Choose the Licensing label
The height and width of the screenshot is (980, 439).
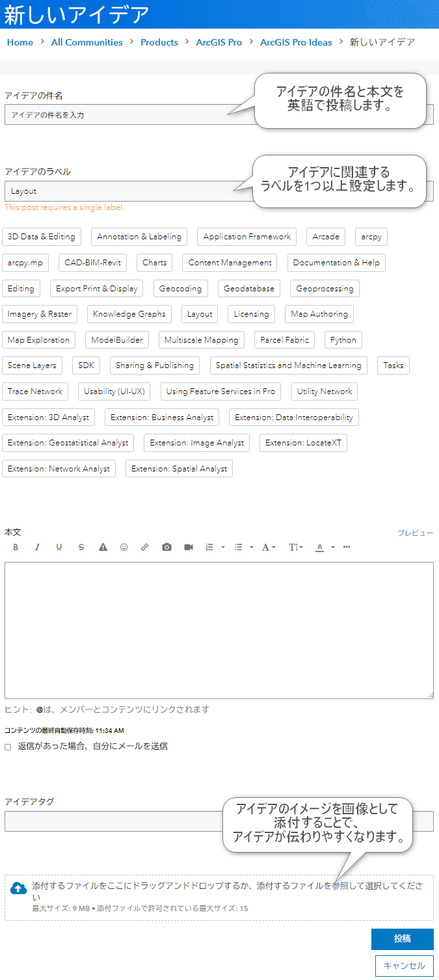pos(252,314)
